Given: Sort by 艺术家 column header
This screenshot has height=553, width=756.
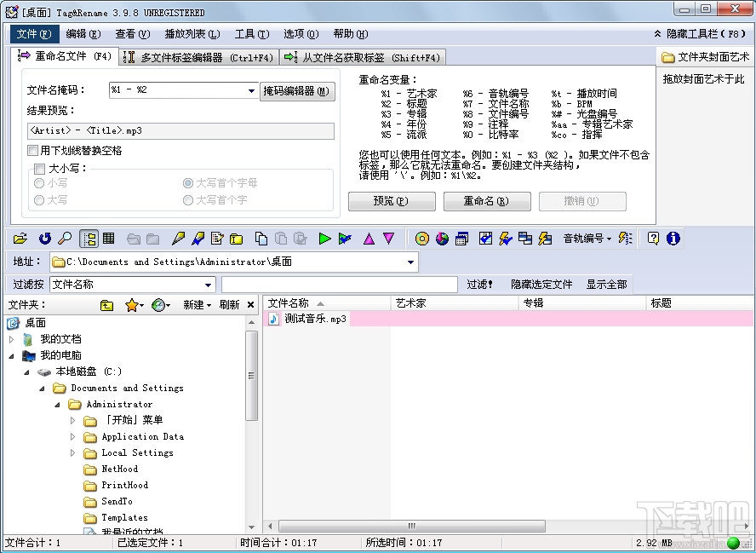Looking at the screenshot, I should pos(453,303).
